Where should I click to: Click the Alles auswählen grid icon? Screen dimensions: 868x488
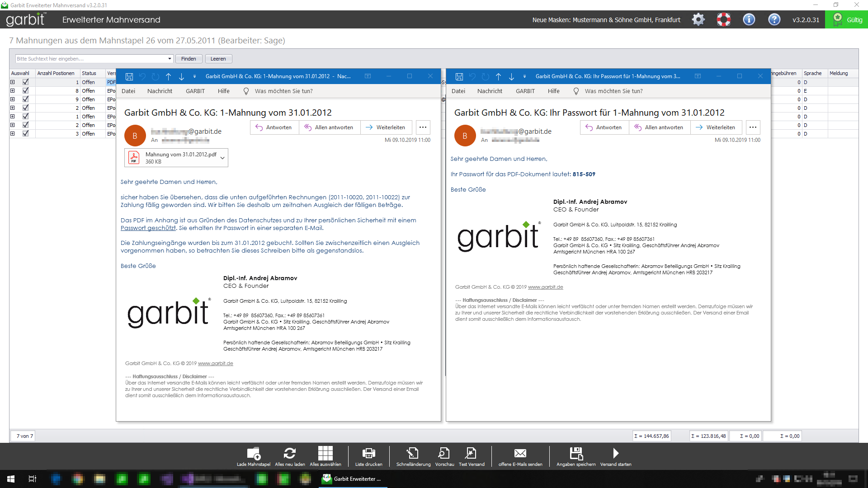pyautogui.click(x=325, y=453)
